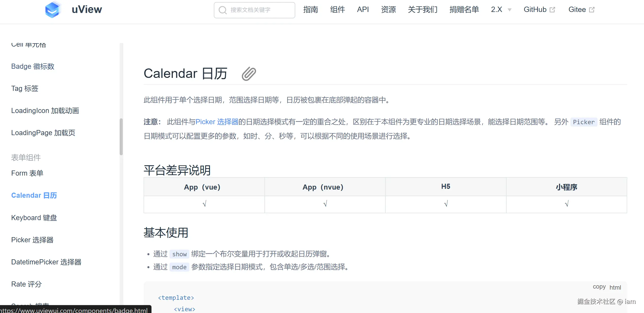The height and width of the screenshot is (313, 644).
Task: Open the 2.X version dropdown
Action: click(x=501, y=9)
